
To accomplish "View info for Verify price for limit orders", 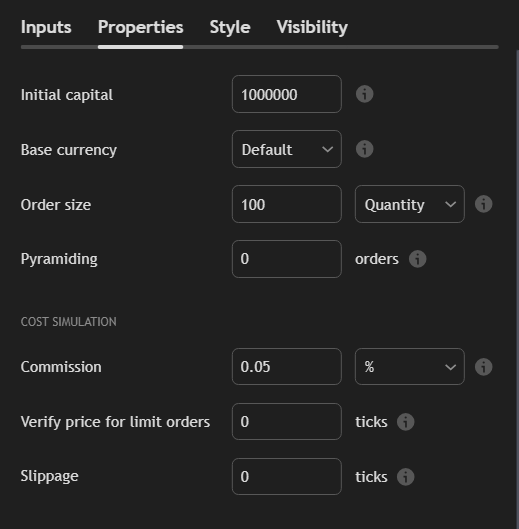I will pos(406,422).
